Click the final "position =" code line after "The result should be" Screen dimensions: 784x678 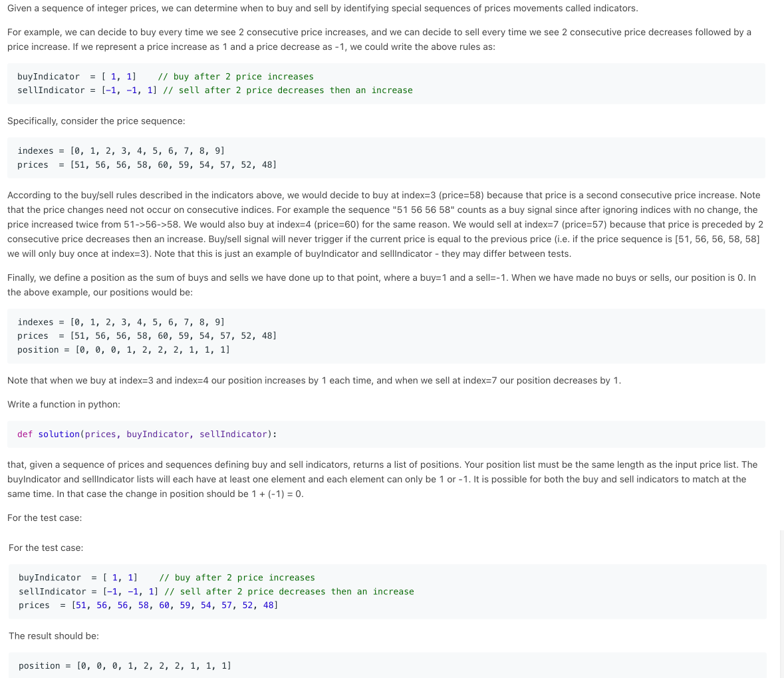(x=125, y=666)
